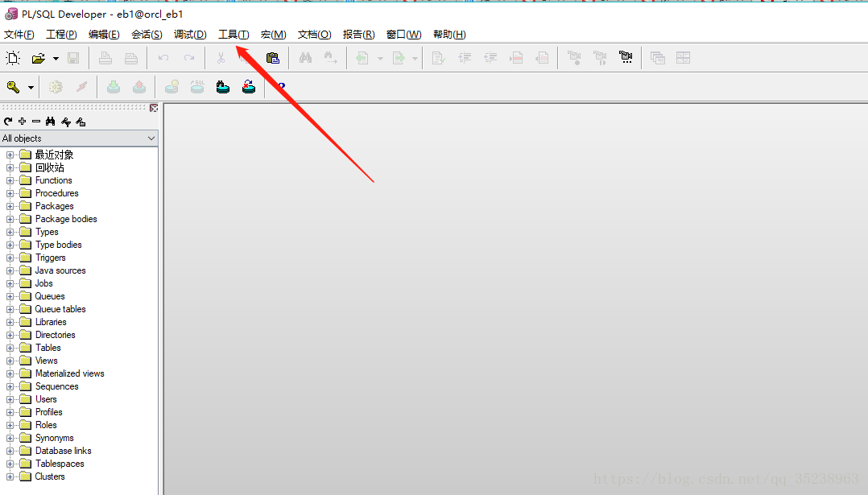Expand the 回收站 folder node
Screen dimensions: 868x495
(x=10, y=167)
